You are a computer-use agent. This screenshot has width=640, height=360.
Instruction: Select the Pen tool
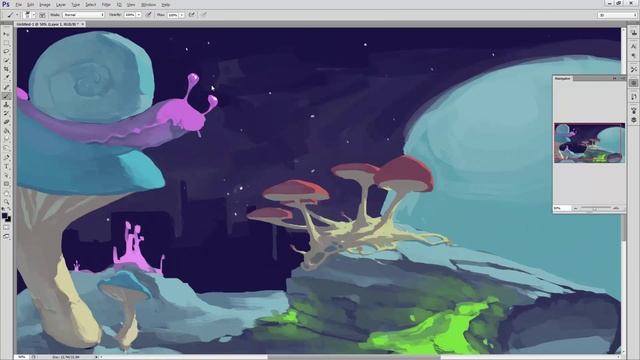[6, 158]
